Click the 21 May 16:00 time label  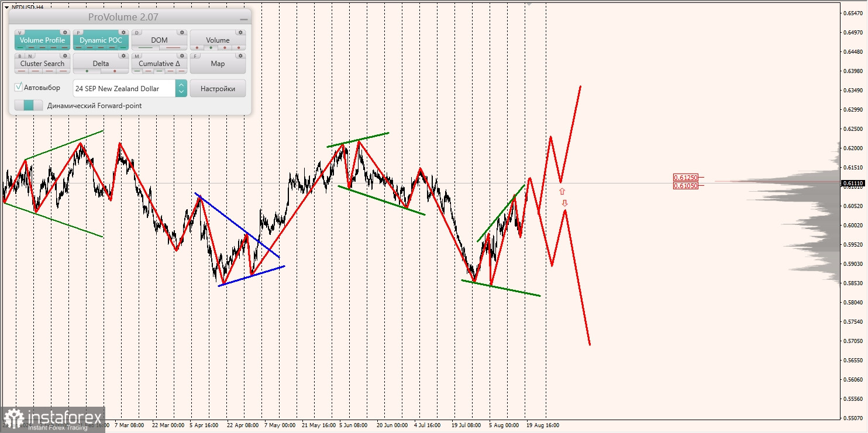[318, 425]
